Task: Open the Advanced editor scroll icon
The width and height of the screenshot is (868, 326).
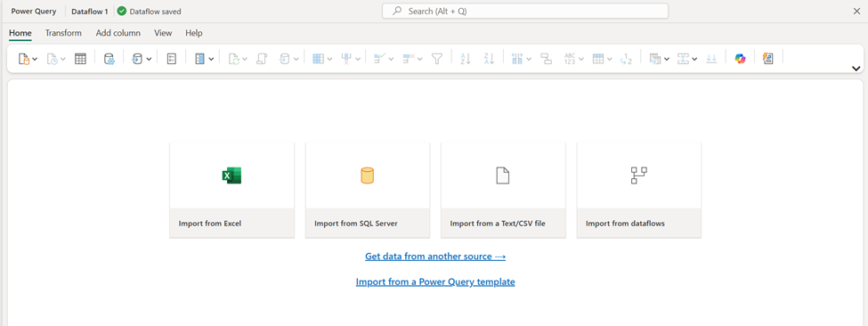Action: coord(262,59)
